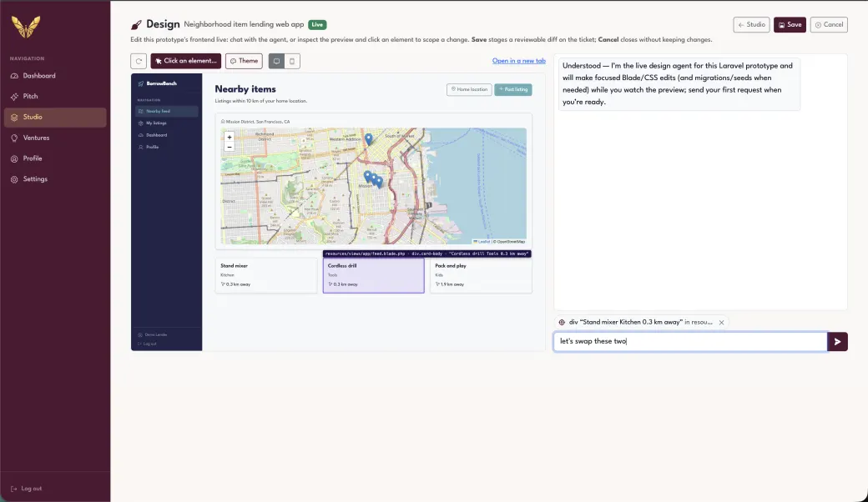This screenshot has height=502, width=868.
Task: Switch preview to desktop view
Action: click(276, 61)
